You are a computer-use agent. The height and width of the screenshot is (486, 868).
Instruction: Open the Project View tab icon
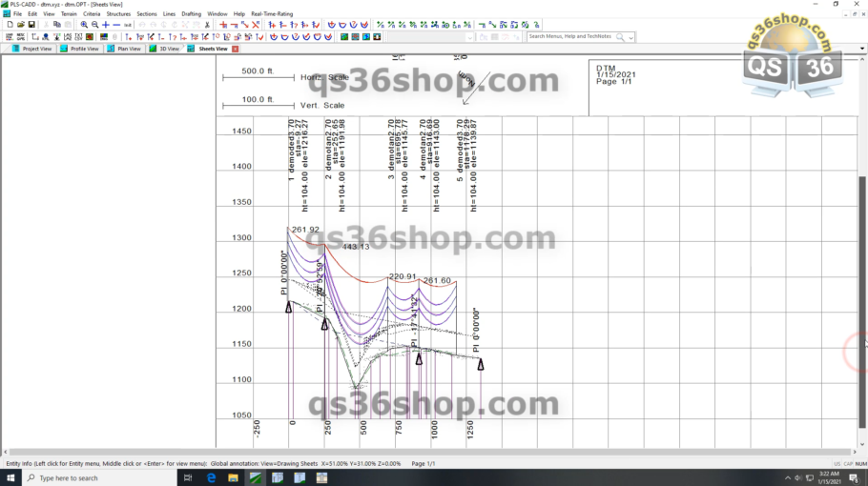(15, 49)
